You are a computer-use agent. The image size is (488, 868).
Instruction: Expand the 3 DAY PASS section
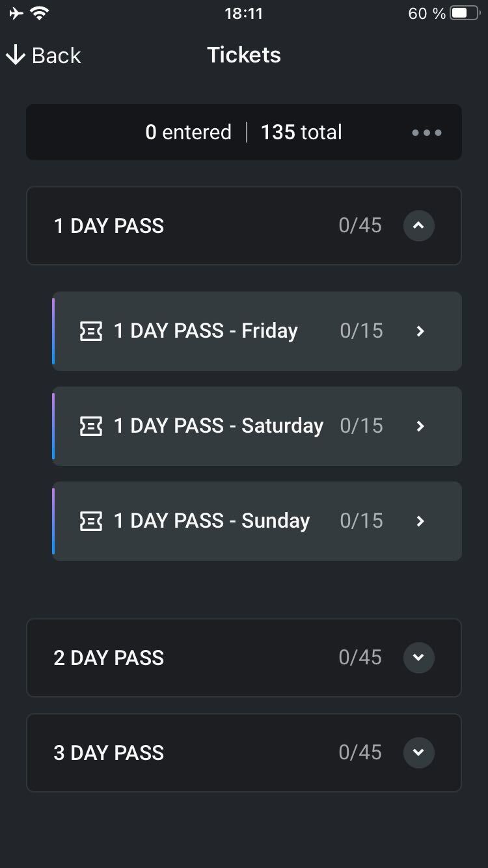[419, 753]
